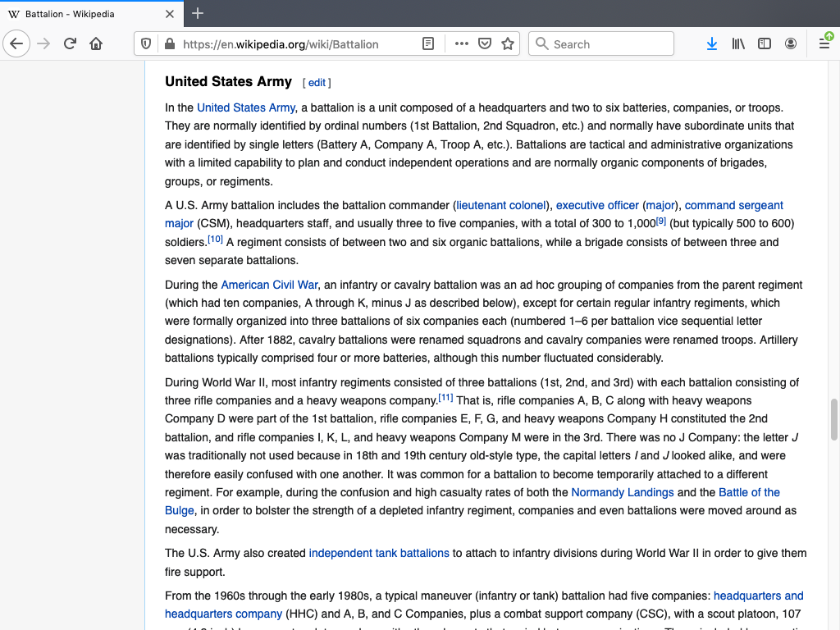Open the Downloads arrow panel
The image size is (840, 630).
click(711, 43)
